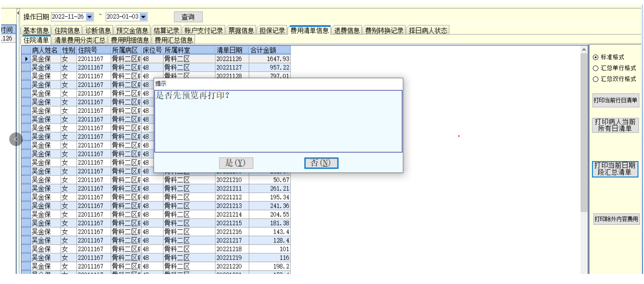Click 否(N) in the prompt dialog

(321, 163)
